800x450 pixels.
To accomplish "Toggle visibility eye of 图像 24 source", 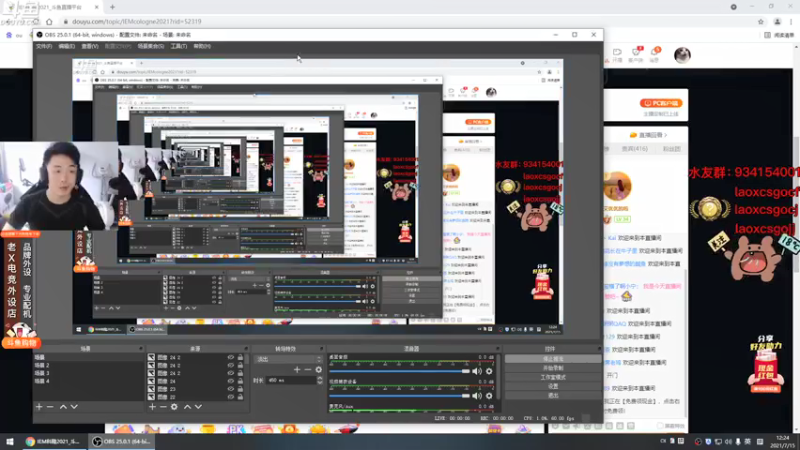I will [231, 381].
